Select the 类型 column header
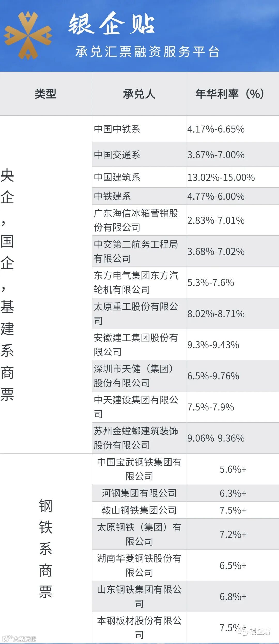This screenshot has width=279, height=644. [x=46, y=94]
